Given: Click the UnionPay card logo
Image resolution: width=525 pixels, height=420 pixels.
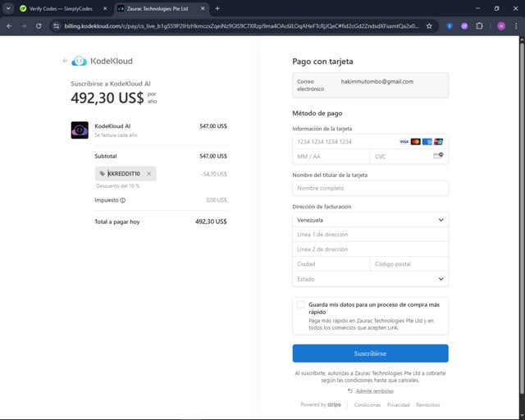Looking at the screenshot, I should pyautogui.click(x=438, y=142).
